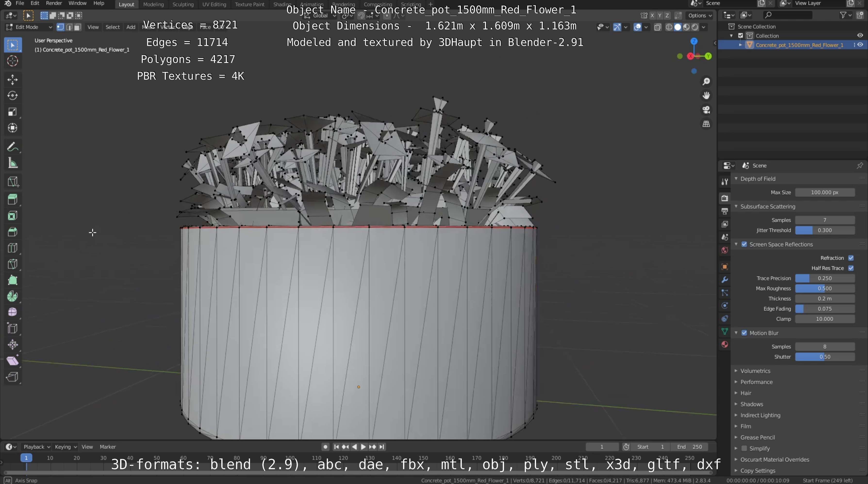The height and width of the screenshot is (484, 868).
Task: Open the Keying dropdown
Action: click(x=66, y=447)
